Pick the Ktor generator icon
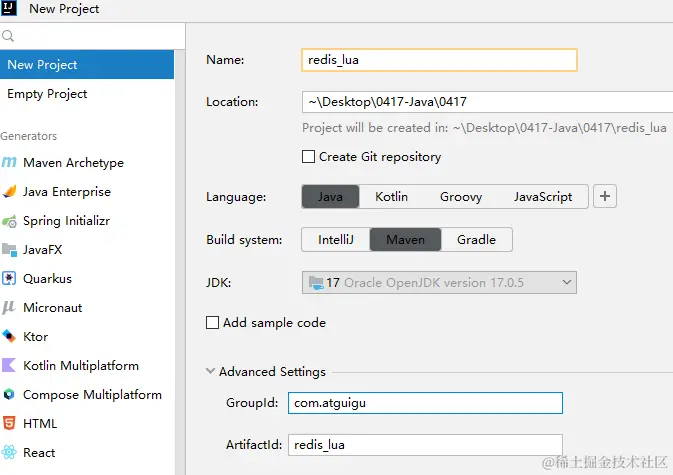This screenshot has height=475, width=673. (x=9, y=337)
